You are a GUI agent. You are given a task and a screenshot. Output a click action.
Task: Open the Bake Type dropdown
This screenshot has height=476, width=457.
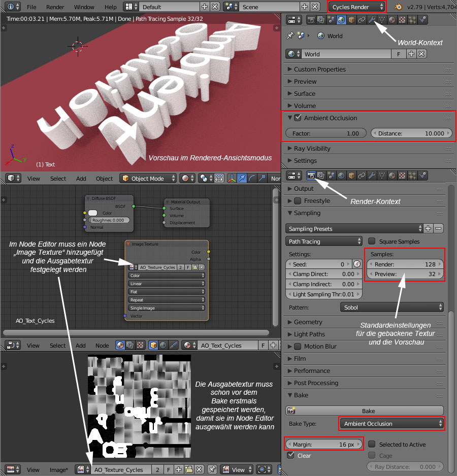coord(391,423)
